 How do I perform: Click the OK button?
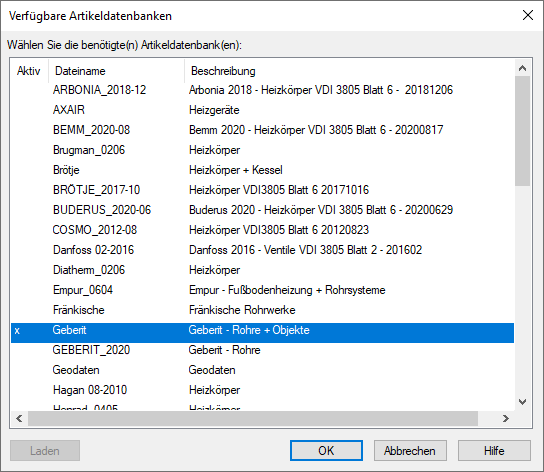pos(326,450)
